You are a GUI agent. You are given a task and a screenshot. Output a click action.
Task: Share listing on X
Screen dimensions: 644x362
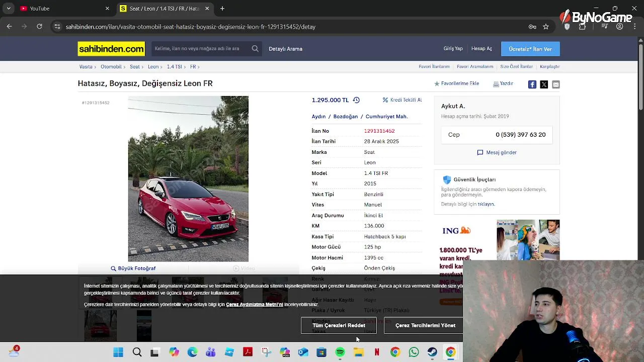tap(544, 84)
